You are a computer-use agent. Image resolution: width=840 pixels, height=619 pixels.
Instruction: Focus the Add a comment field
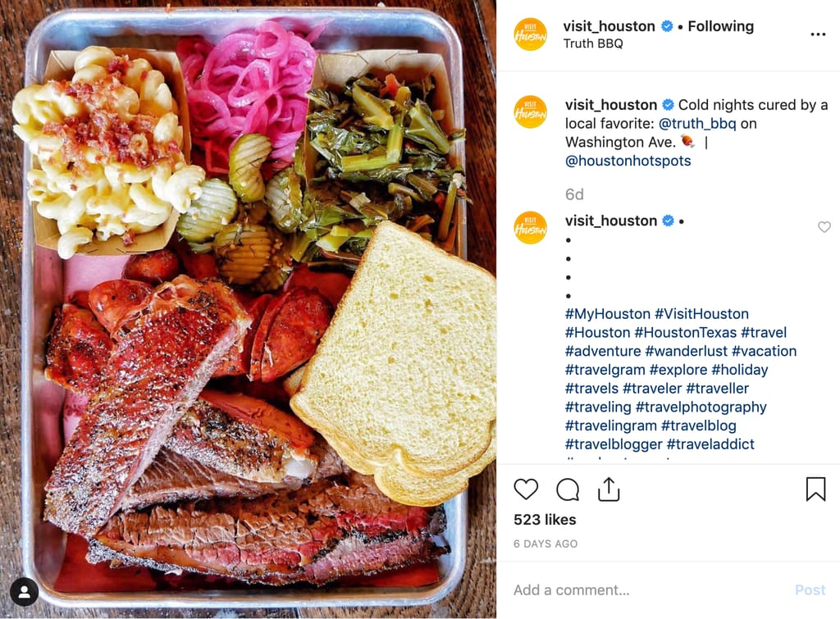[x=648, y=590]
